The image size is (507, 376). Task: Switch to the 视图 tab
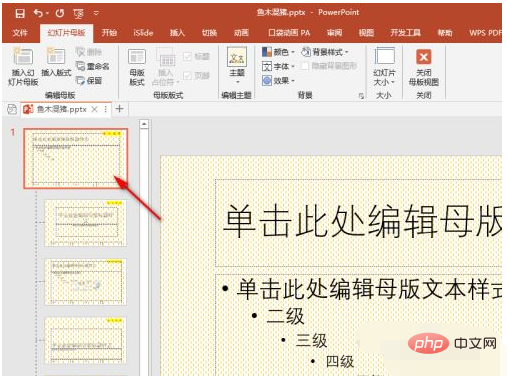[366, 33]
